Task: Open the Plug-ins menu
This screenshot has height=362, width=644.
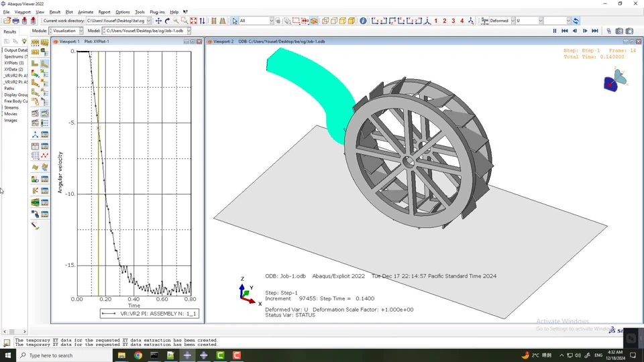Action: click(x=157, y=12)
